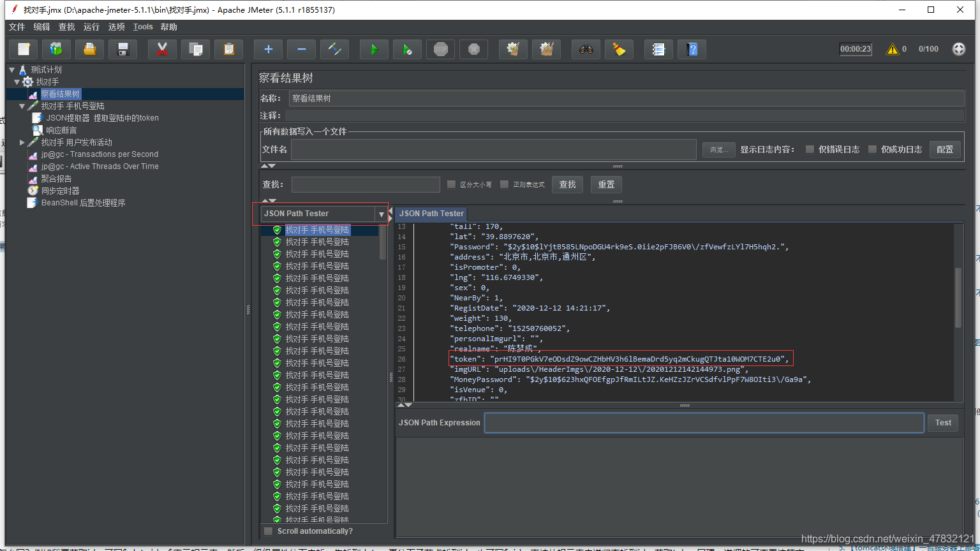Image resolution: width=980 pixels, height=551 pixels.
Task: Click the 查找 search text field
Action: pyautogui.click(x=366, y=184)
